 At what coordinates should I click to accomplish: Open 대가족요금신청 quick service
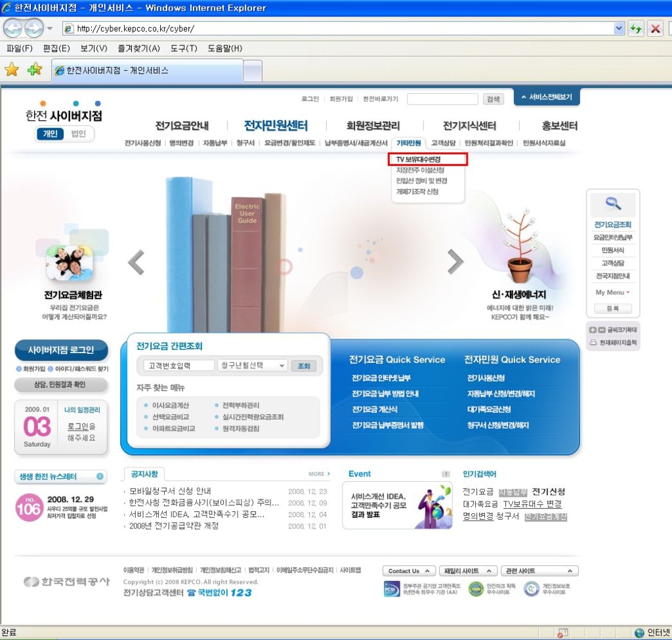click(x=488, y=410)
